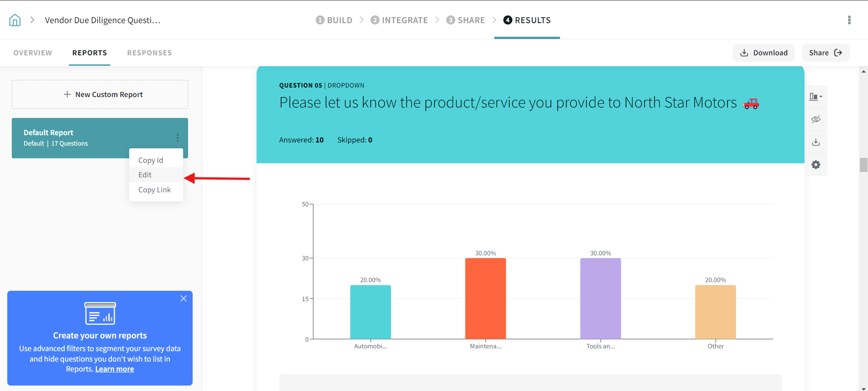Click the Download button
Image resolution: width=868 pixels, height=391 pixels.
click(763, 53)
